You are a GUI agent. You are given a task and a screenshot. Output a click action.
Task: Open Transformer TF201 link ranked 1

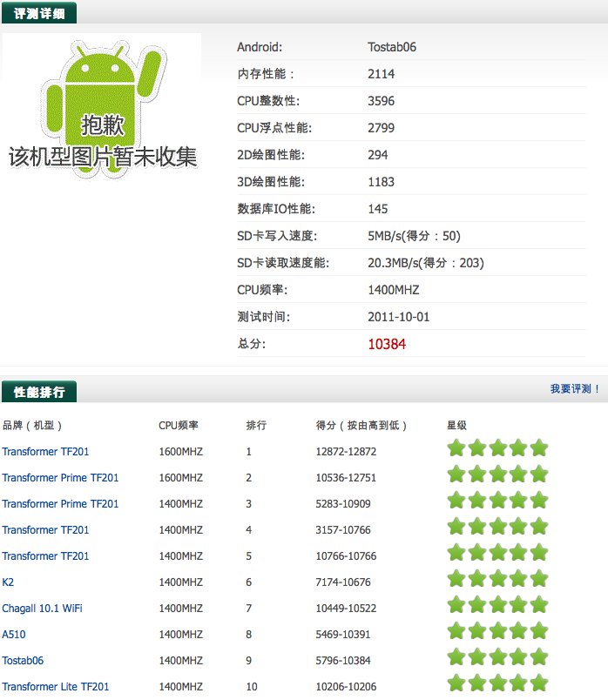point(45,452)
